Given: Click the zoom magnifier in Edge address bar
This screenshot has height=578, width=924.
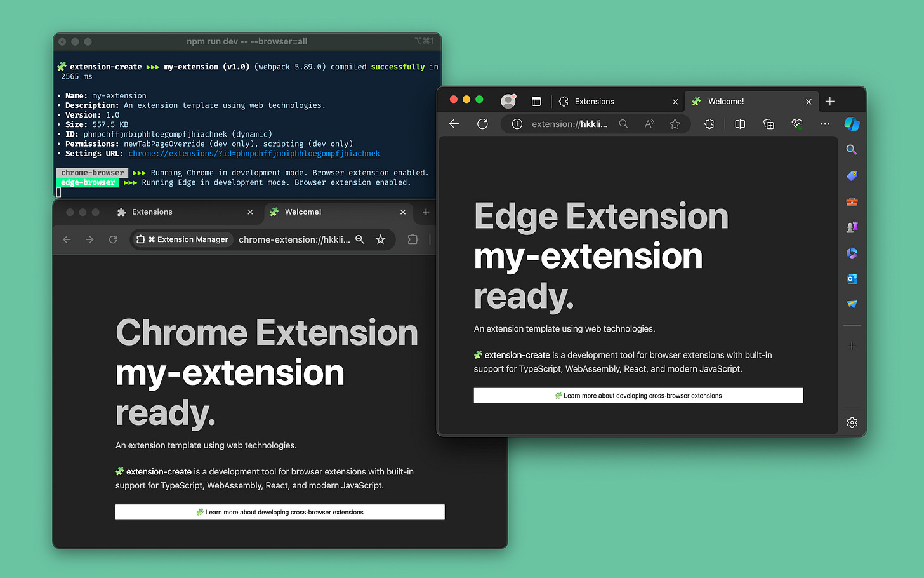Looking at the screenshot, I should point(623,124).
